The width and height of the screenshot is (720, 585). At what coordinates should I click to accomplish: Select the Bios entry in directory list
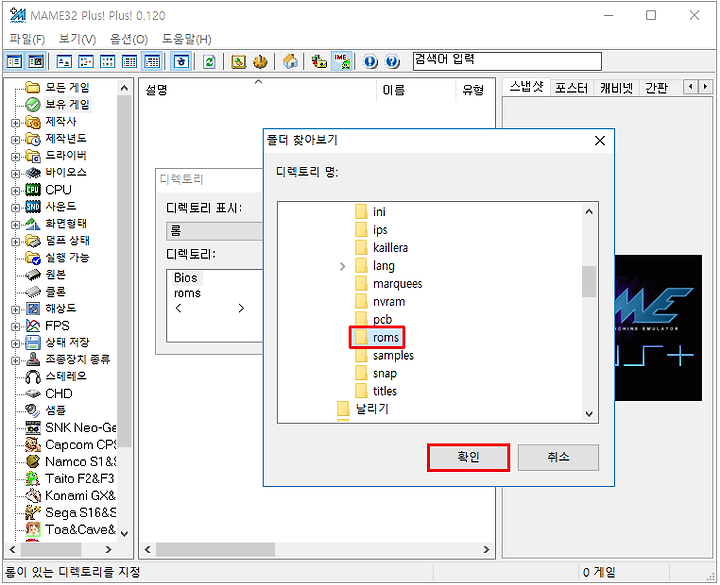click(x=186, y=278)
